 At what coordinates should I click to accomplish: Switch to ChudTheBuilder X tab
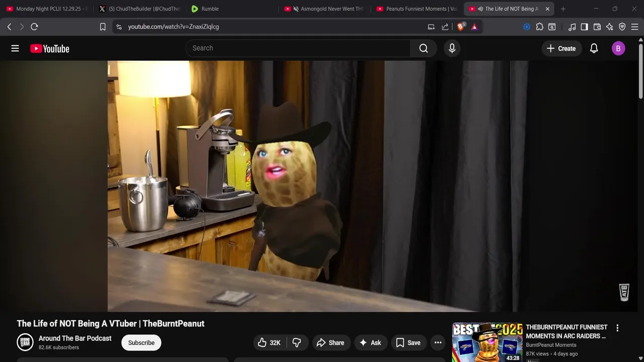[x=140, y=9]
